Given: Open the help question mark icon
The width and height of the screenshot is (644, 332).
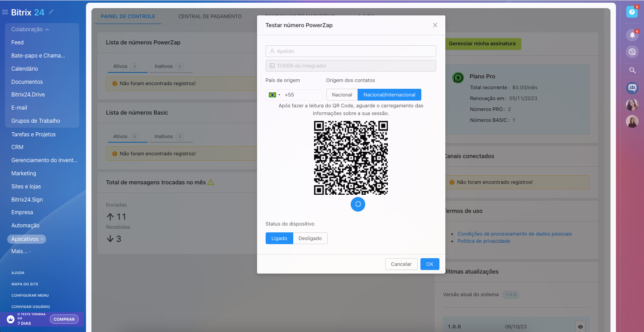Looking at the screenshot, I should point(632,12).
